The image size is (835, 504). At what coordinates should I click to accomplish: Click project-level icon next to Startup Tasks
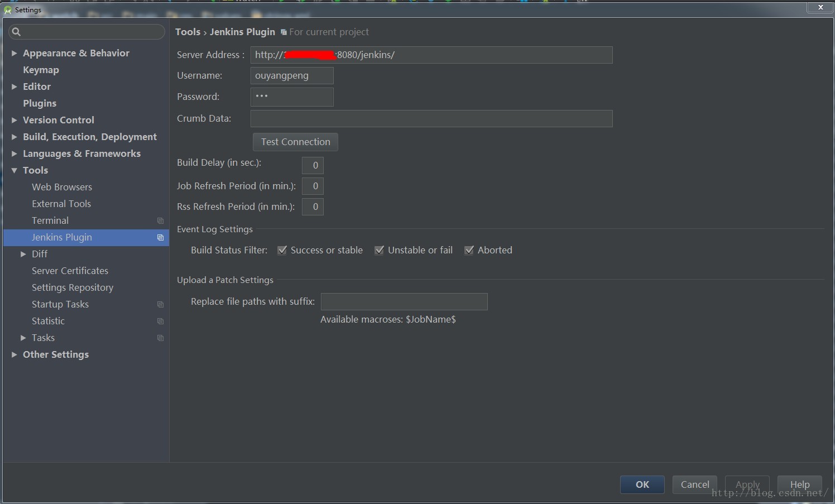(160, 304)
